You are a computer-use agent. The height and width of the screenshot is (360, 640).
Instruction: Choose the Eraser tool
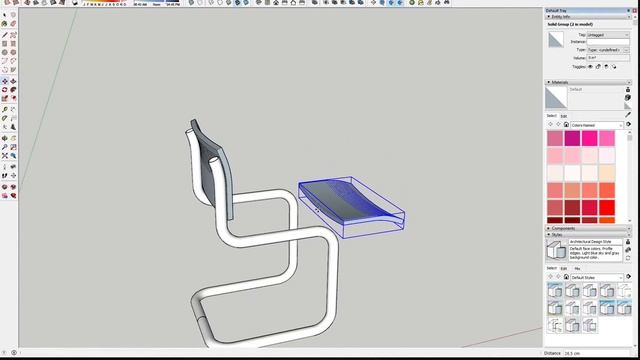(x=13, y=24)
